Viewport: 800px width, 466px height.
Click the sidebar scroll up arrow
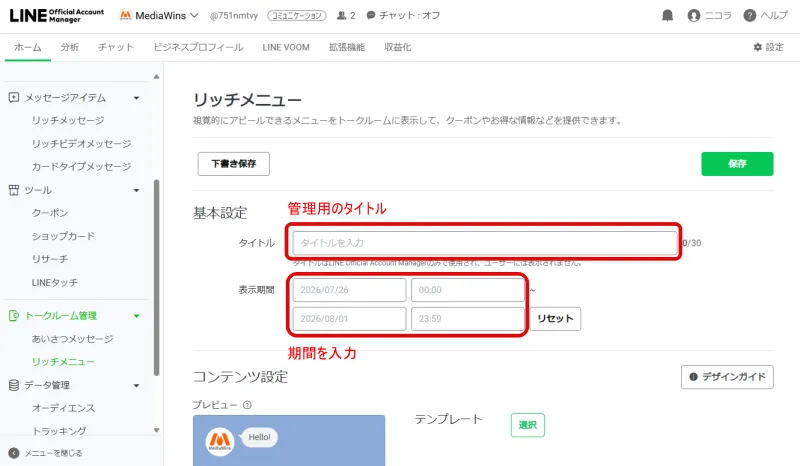[157, 77]
